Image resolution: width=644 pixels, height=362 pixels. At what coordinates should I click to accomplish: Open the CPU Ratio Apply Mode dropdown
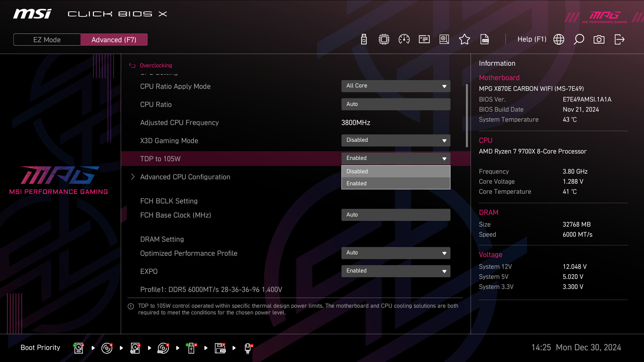396,86
